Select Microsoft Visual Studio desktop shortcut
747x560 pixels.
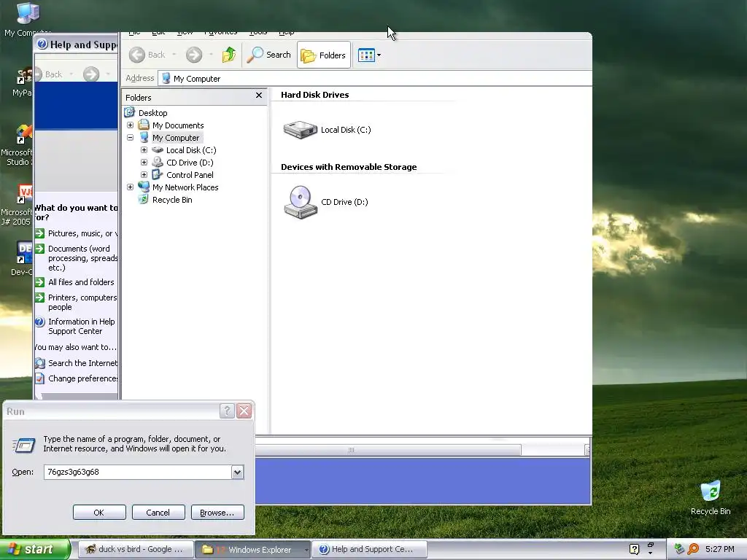coord(17,145)
